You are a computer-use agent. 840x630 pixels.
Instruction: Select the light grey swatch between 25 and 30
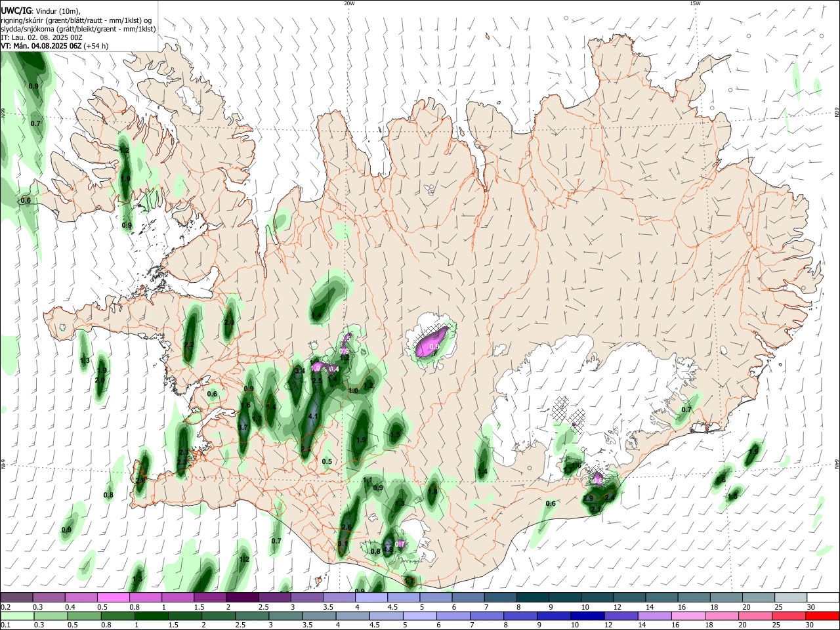point(791,597)
